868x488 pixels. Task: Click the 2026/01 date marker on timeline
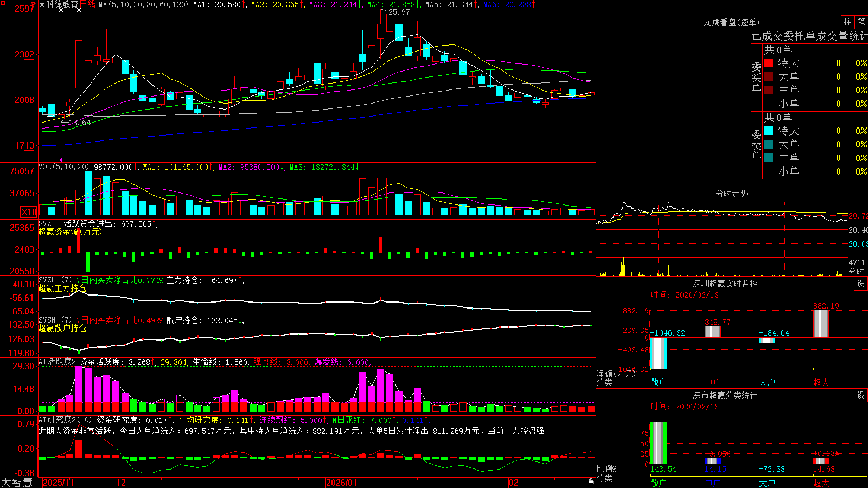tap(342, 483)
